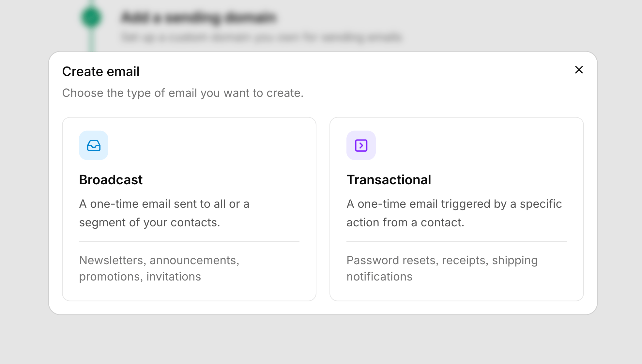Click the Create email dialog title
This screenshot has height=364, width=642.
(101, 71)
